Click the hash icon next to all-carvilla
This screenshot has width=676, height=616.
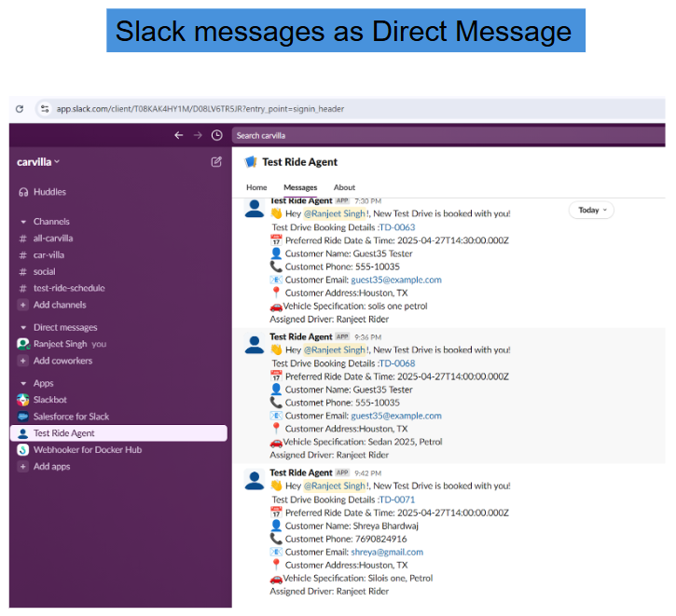pos(23,239)
